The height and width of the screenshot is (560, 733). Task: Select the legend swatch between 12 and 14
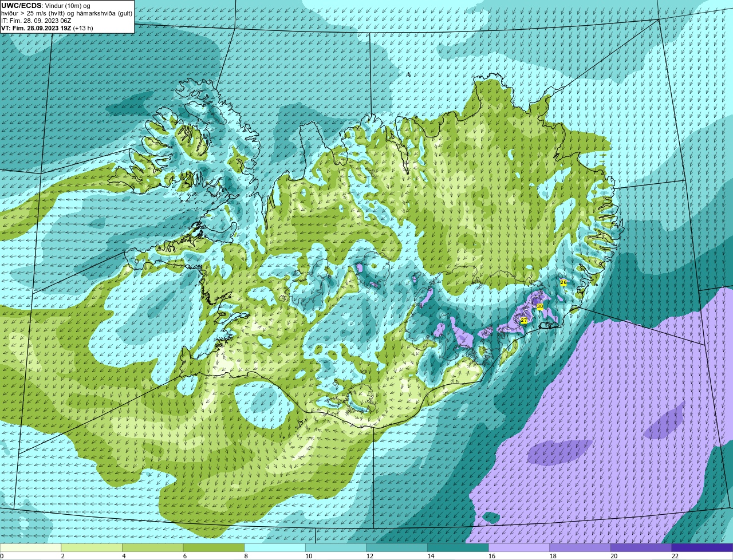[x=397, y=547]
